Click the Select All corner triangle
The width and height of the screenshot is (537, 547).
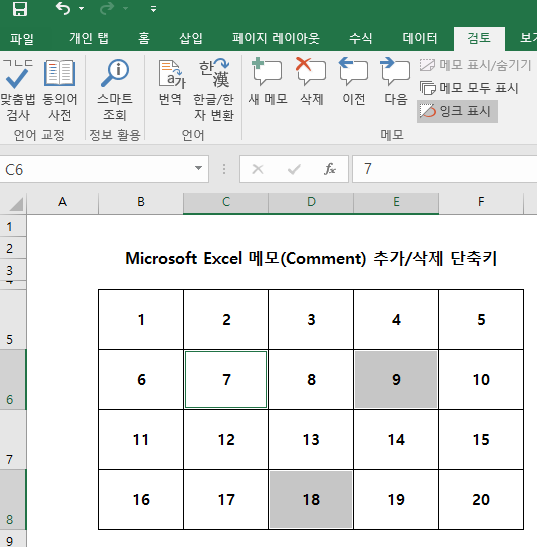point(15,204)
